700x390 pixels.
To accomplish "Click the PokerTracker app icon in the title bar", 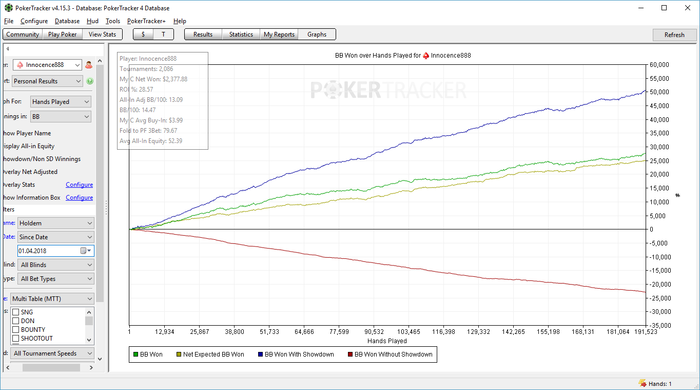I will pos(8,8).
